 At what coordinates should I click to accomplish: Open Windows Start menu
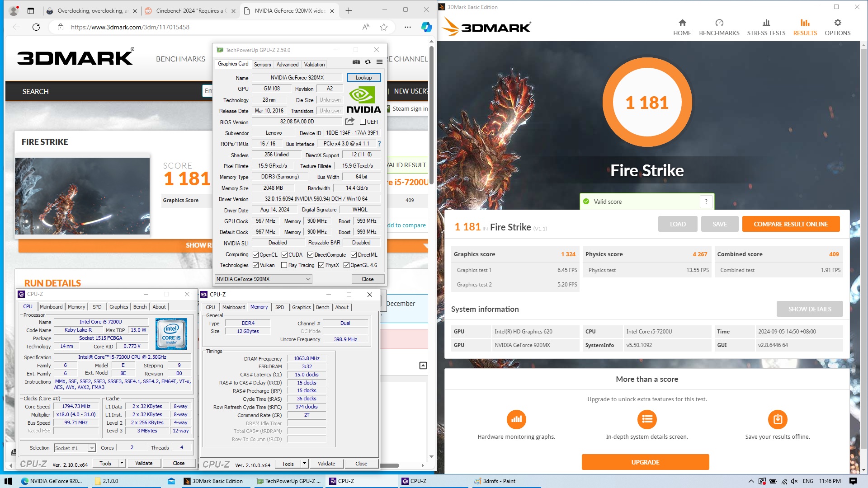[8, 481]
